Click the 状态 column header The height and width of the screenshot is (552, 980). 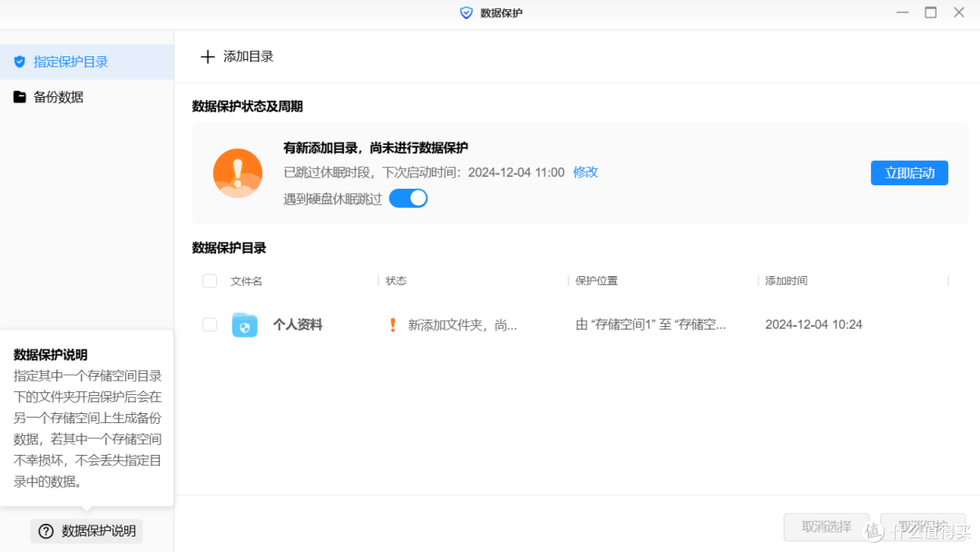coord(397,281)
